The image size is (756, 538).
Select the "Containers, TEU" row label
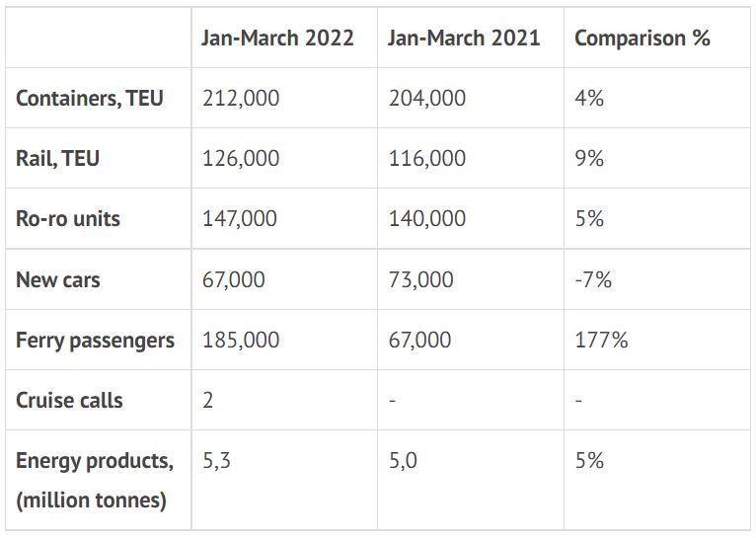(x=90, y=98)
